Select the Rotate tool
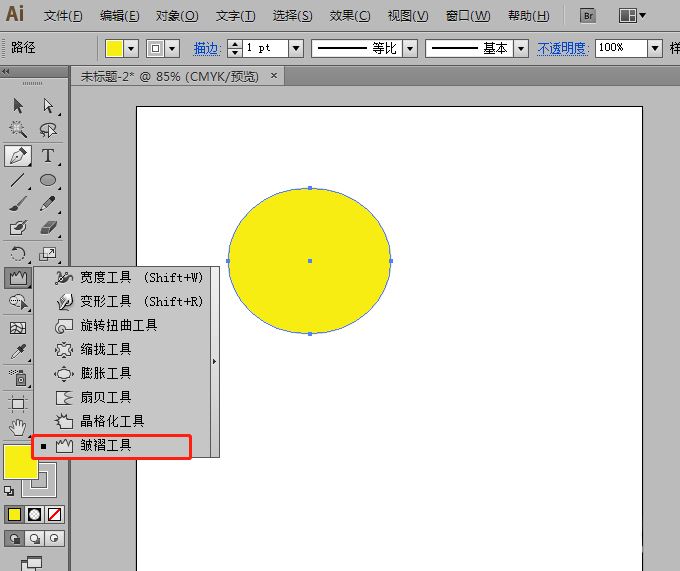The image size is (680, 571). (x=18, y=254)
